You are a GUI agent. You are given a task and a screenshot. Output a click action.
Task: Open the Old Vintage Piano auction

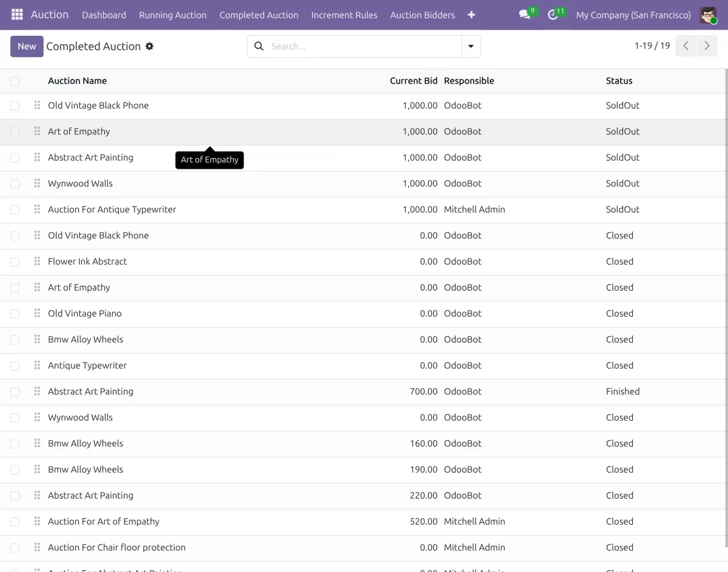[85, 313]
